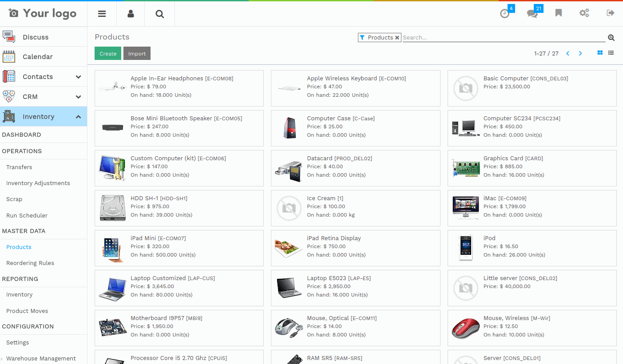
Task: Open Basic Computer product card
Action: [x=532, y=88]
